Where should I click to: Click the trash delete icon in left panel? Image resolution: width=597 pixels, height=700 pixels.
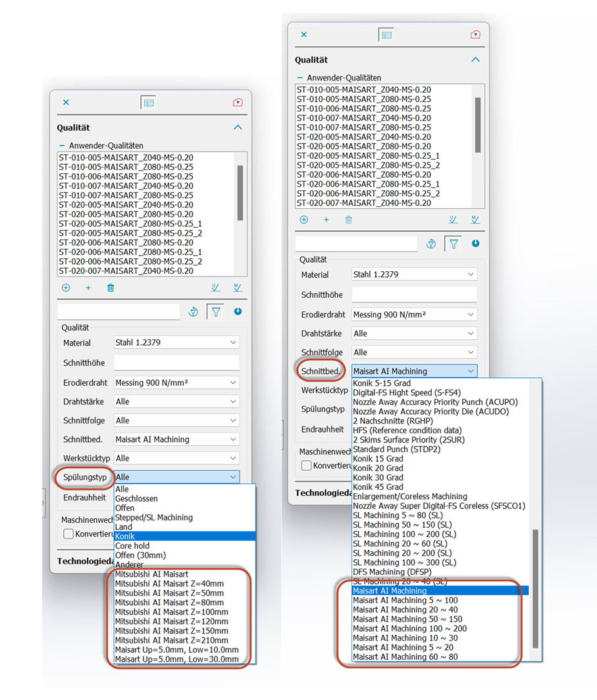(111, 288)
